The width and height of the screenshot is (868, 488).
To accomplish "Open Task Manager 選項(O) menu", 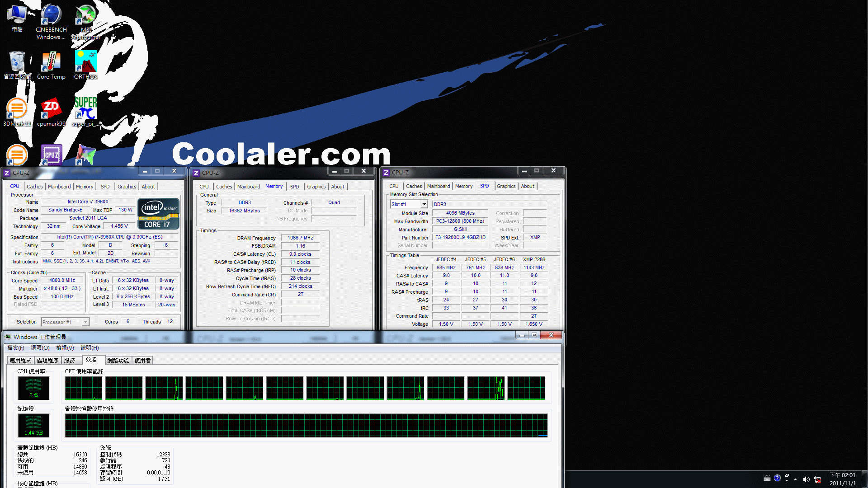I will [x=40, y=348].
